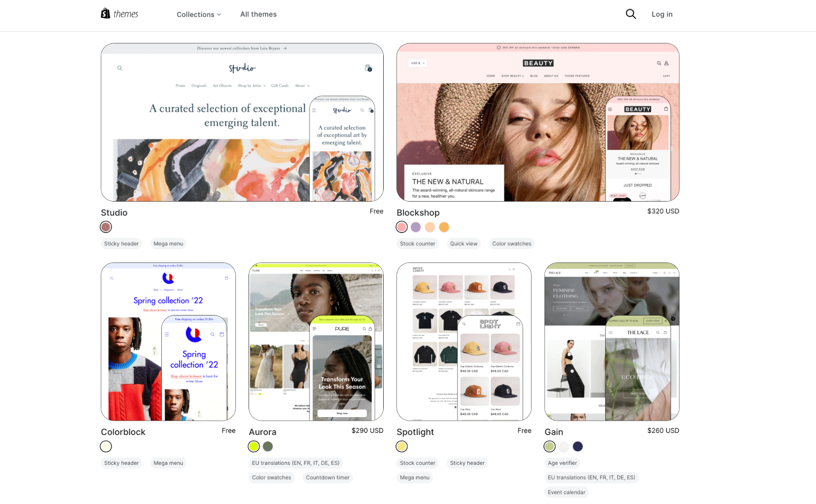This screenshot has height=504, width=816.
Task: Select the olive color swatch for Gain
Action: coord(549,446)
